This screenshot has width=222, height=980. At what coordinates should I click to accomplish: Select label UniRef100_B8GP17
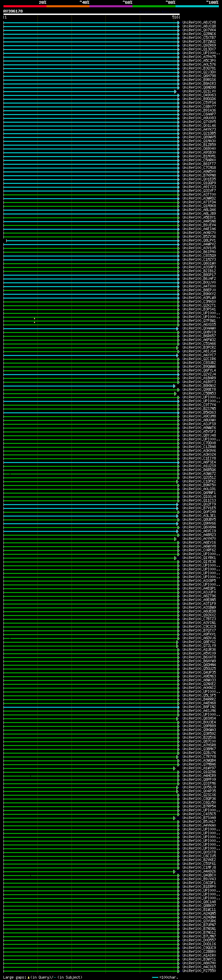point(199,275)
